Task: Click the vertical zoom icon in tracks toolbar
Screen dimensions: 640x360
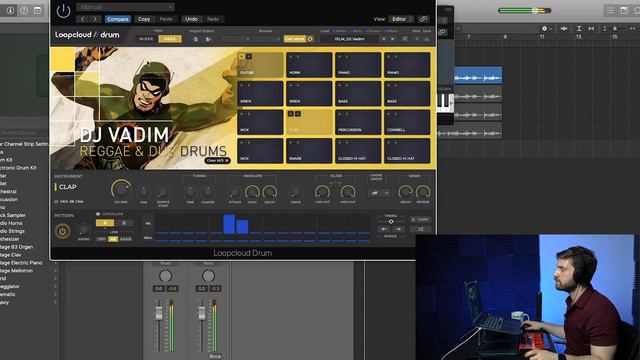Action: (x=579, y=29)
